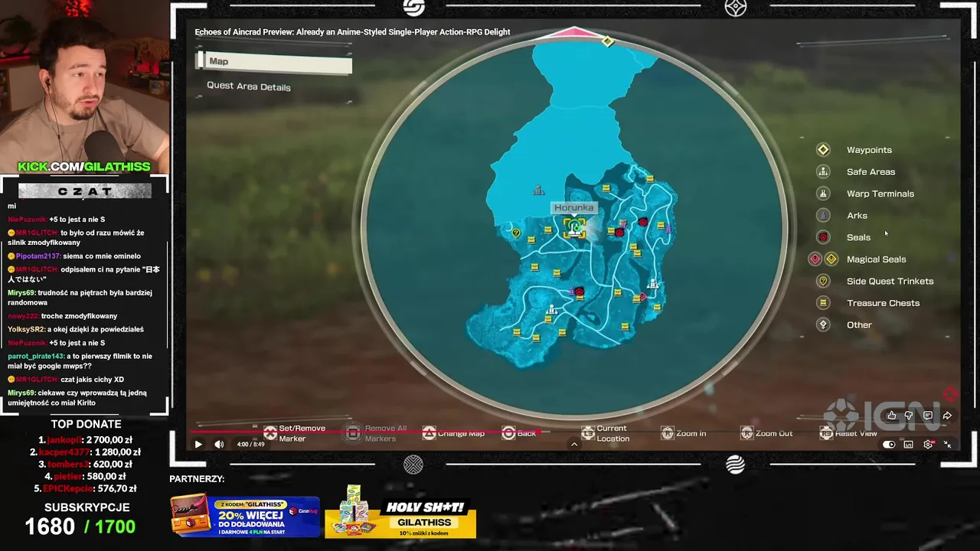The image size is (980, 551).
Task: Toggle subtitles in the video player
Action: click(x=909, y=445)
